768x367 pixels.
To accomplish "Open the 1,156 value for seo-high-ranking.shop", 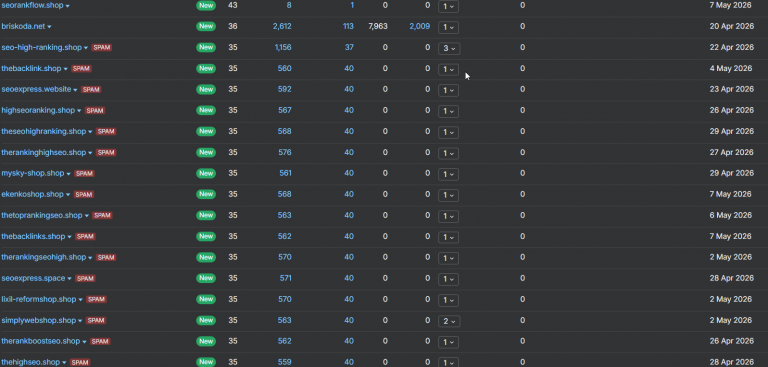I will [x=283, y=48].
